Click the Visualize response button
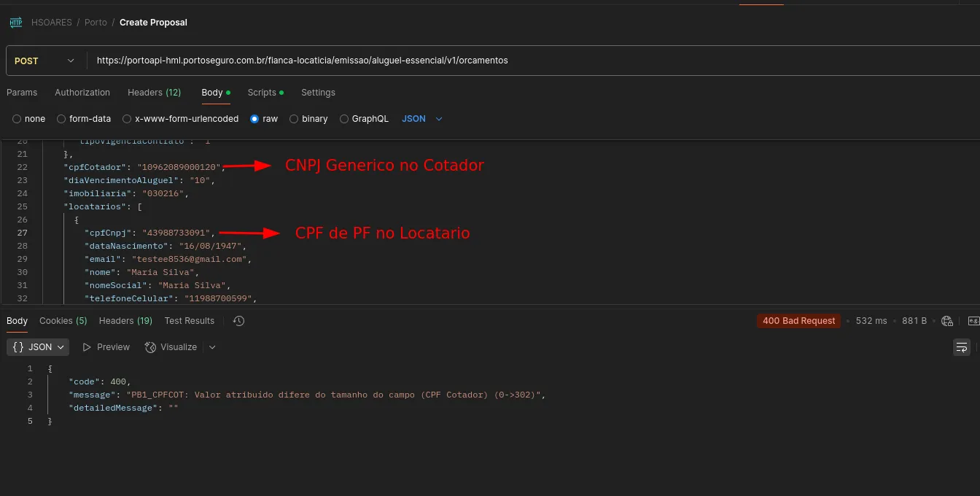 [x=171, y=347]
